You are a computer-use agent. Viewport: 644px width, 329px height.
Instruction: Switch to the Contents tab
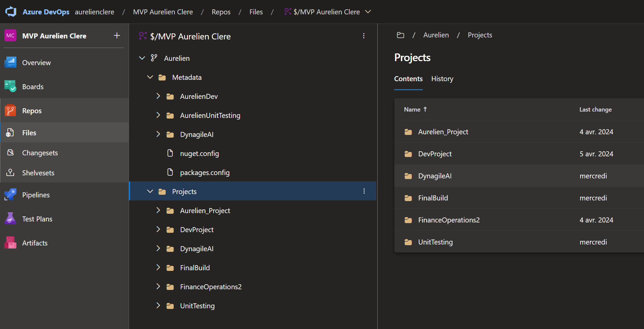408,79
